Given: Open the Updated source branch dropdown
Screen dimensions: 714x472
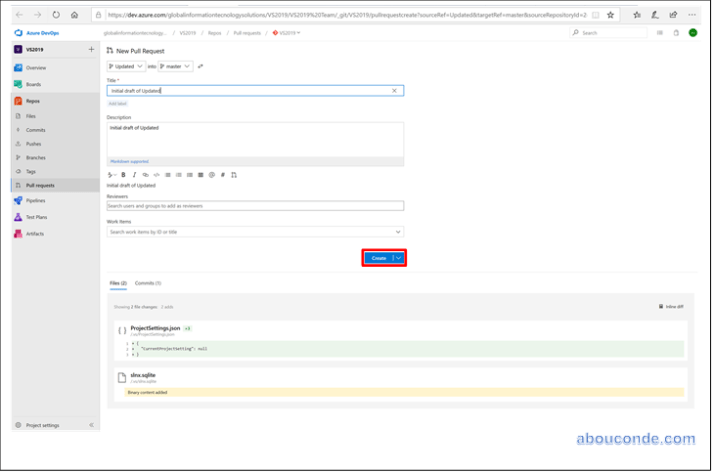Looking at the screenshot, I should point(126,66).
